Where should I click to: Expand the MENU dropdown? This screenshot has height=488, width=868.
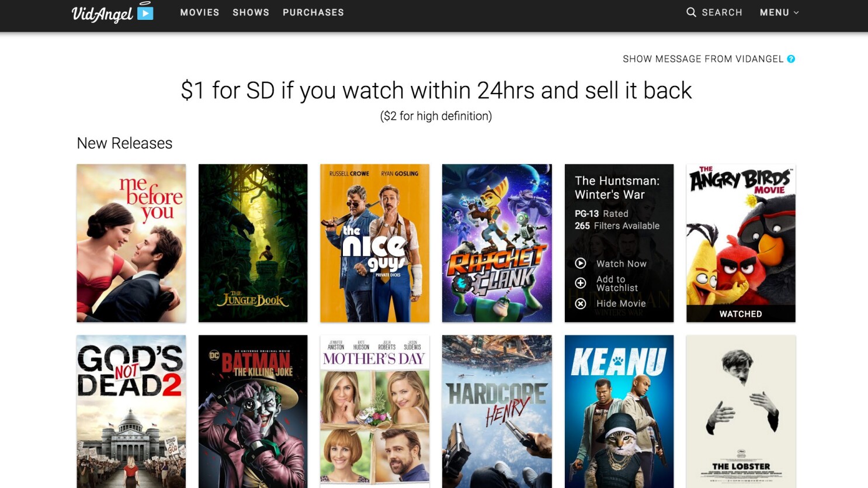779,12
